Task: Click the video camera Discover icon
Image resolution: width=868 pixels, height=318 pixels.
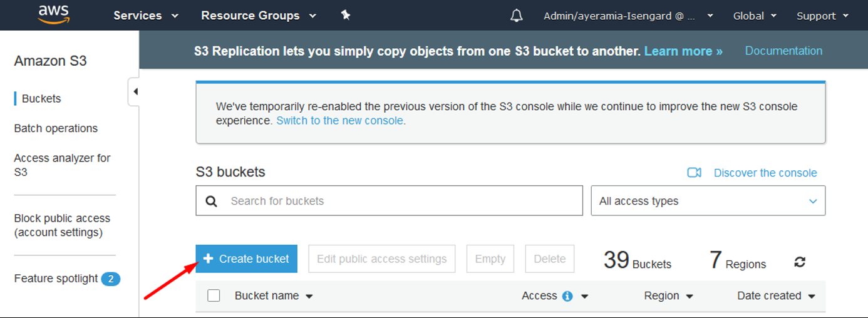Action: (694, 173)
